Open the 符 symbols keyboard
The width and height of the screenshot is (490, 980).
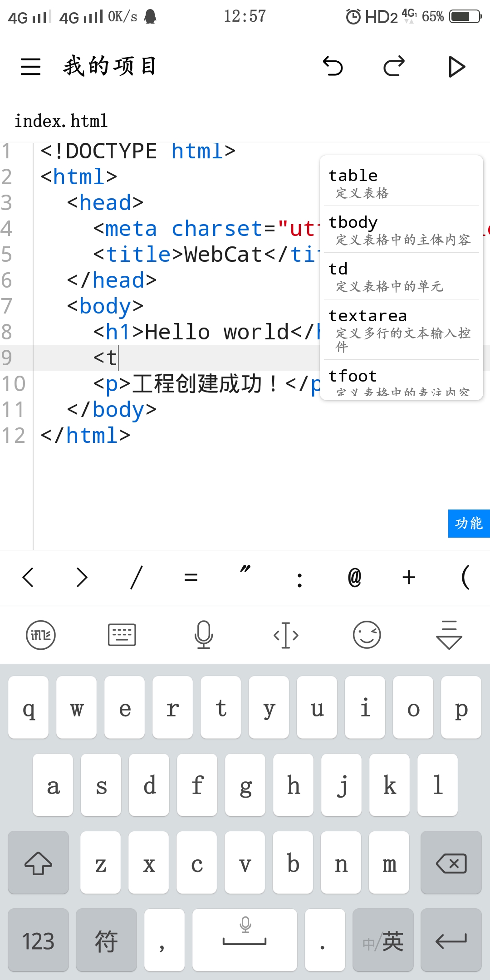[x=106, y=940]
